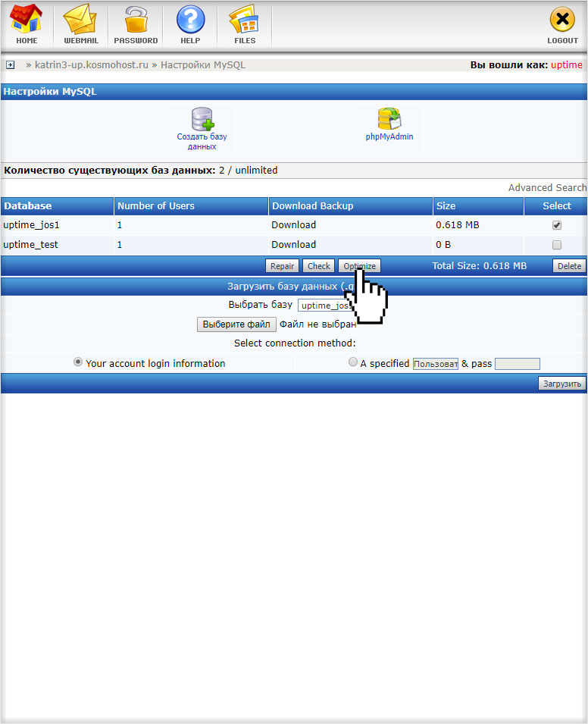Screen dimensions: 588x724
Task: Uncheck the uptime_jos1 select checkbox
Action: click(x=557, y=225)
